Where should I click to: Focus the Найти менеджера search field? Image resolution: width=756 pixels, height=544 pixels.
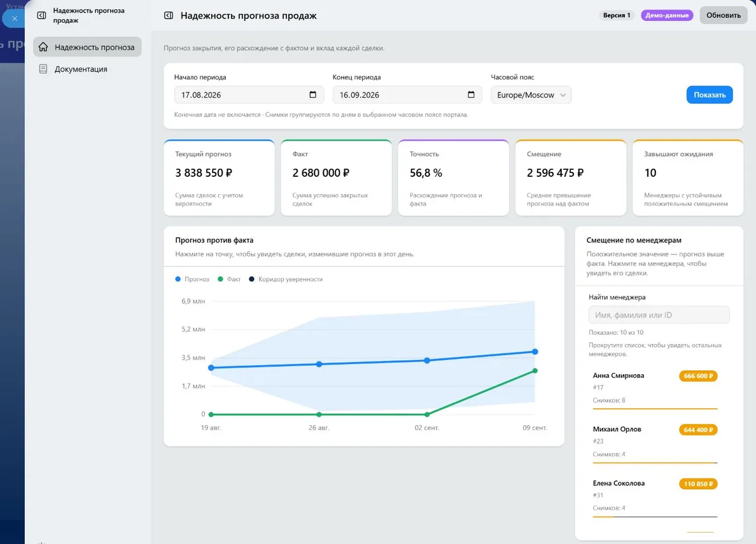click(x=659, y=315)
